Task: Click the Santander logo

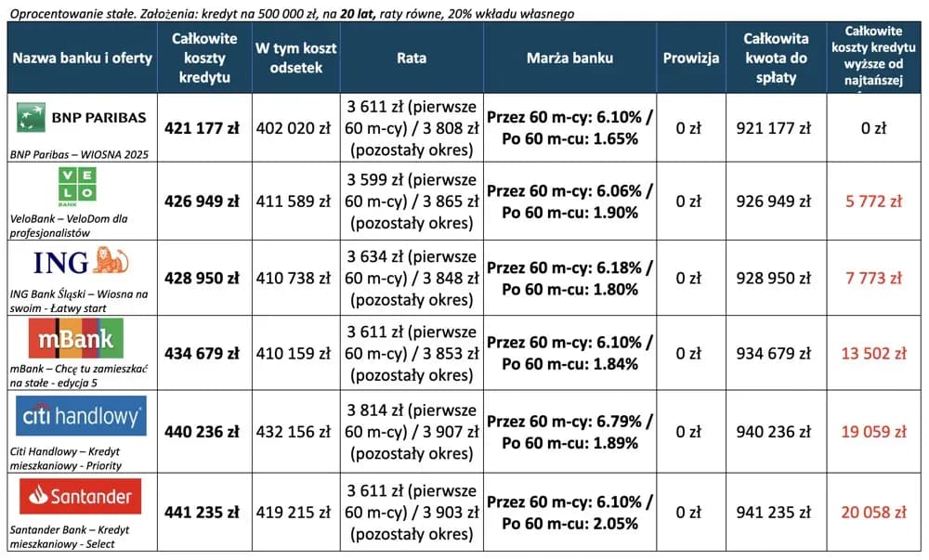Action: 82,496
